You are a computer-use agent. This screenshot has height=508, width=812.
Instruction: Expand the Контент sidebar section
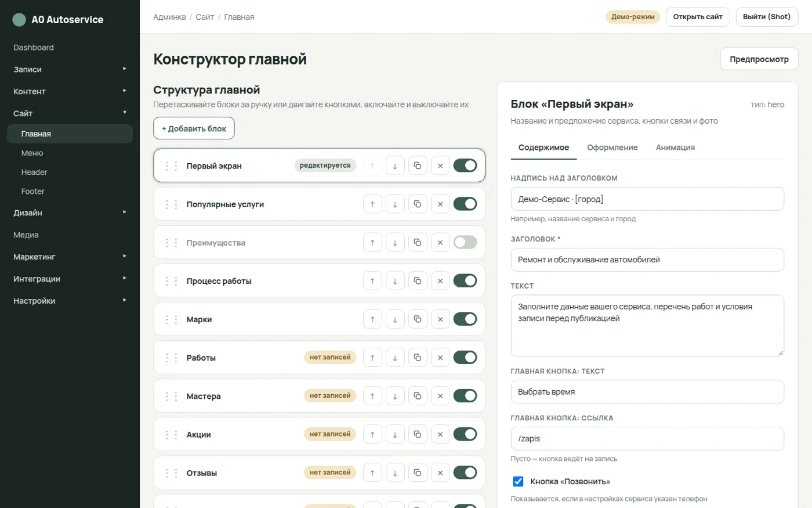pos(70,91)
